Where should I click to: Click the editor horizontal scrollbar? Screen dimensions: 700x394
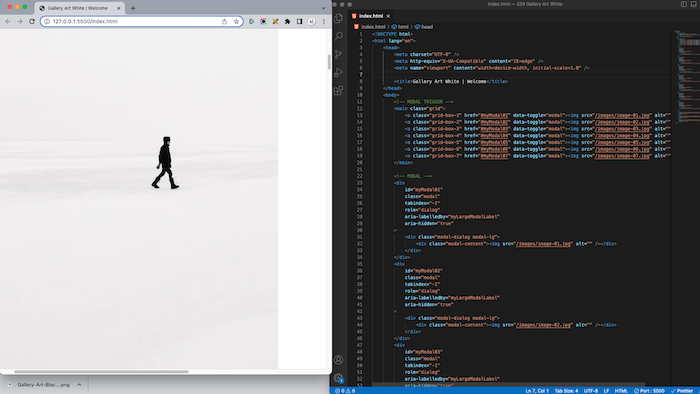(x=508, y=384)
